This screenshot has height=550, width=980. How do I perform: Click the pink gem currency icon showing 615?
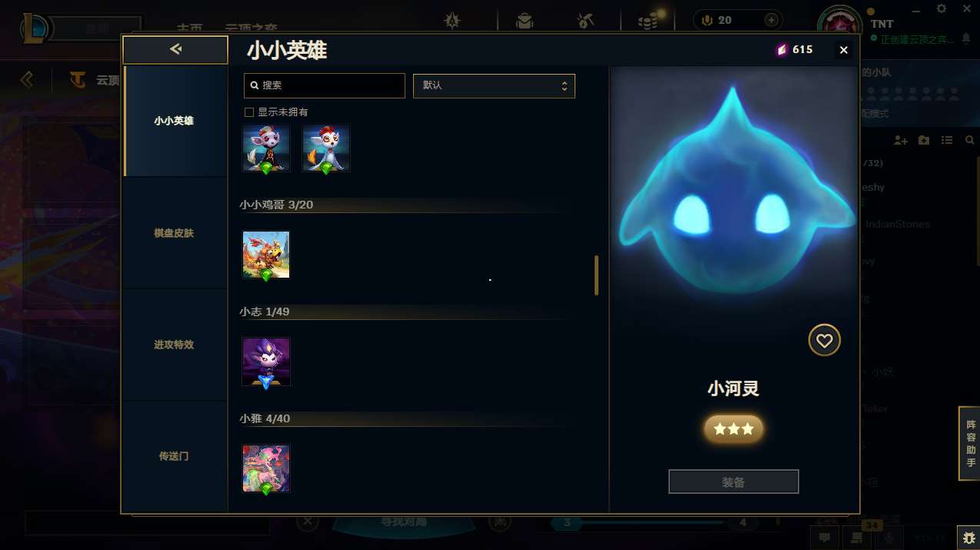click(x=782, y=50)
